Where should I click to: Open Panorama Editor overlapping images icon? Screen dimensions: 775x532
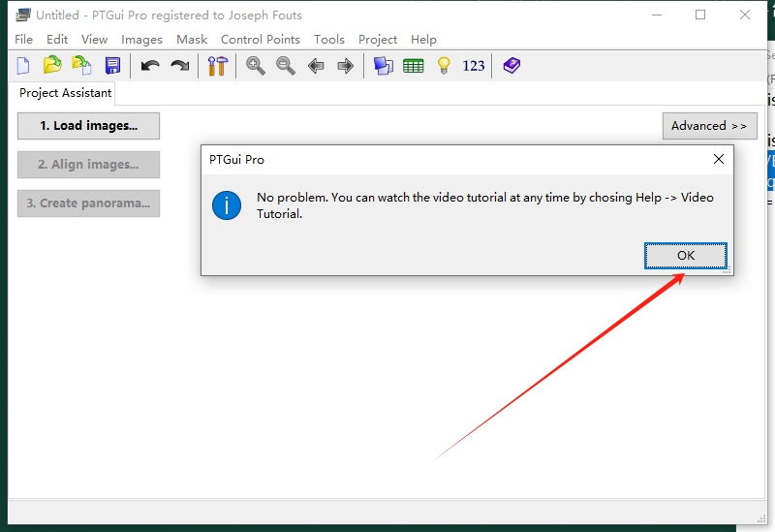[x=383, y=66]
